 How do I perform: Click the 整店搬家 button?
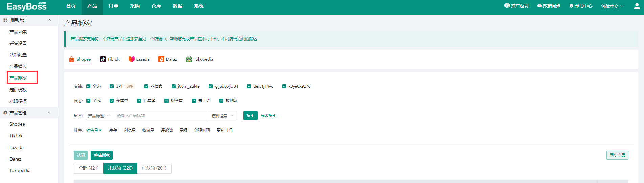pyautogui.click(x=102, y=155)
